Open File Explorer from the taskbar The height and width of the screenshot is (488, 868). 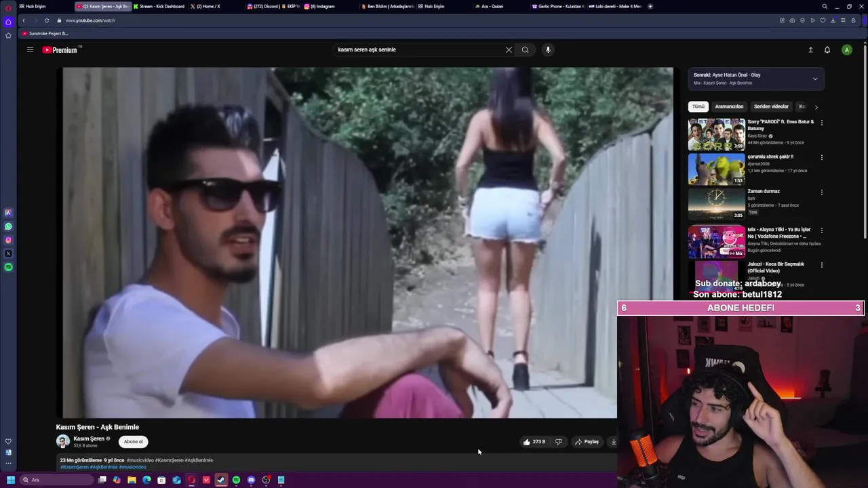(x=132, y=480)
